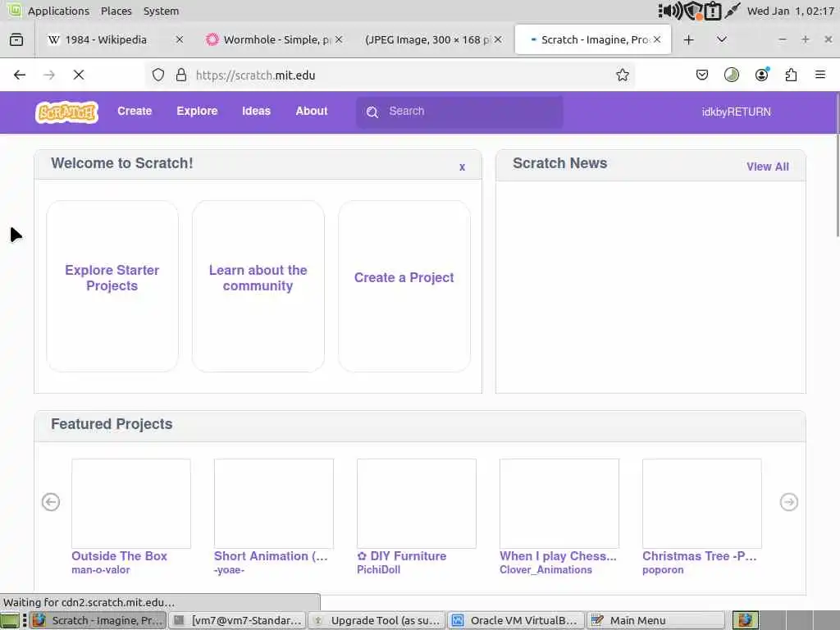Open the Create menu in Scratch

click(x=135, y=111)
